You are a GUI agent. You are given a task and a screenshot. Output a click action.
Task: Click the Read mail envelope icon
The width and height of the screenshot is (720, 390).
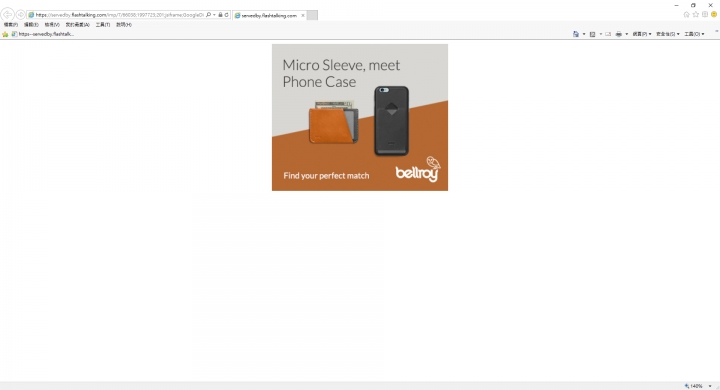(608, 34)
